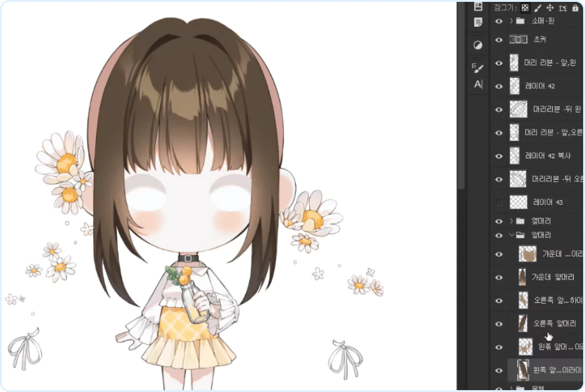
Task: Toggle eye of 머리 리본 - 앞,오른 layer
Action: [x=499, y=133]
